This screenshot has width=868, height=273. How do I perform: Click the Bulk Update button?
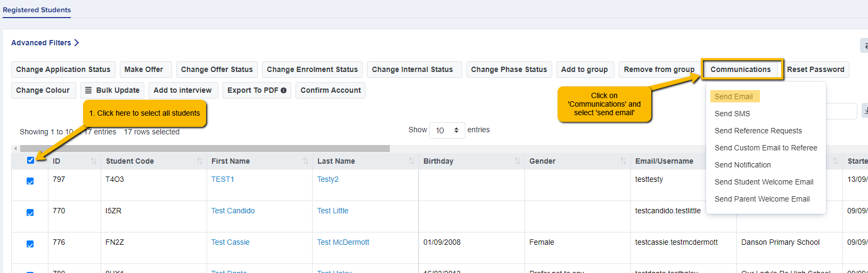coord(112,90)
